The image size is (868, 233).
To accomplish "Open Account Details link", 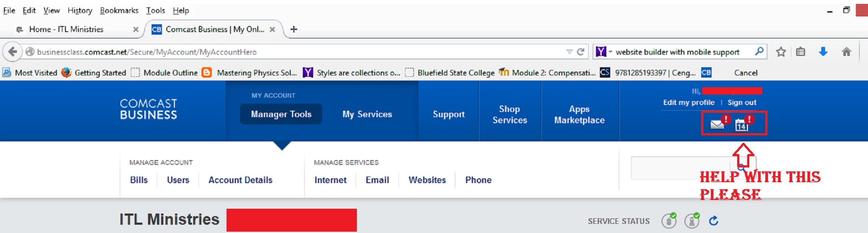I will [240, 180].
